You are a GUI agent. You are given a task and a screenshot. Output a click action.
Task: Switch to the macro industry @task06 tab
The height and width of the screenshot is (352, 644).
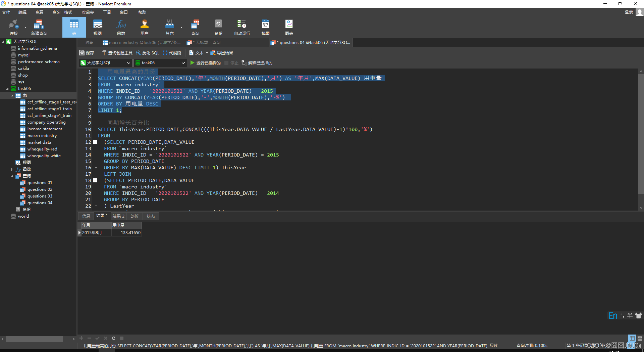[x=142, y=43]
